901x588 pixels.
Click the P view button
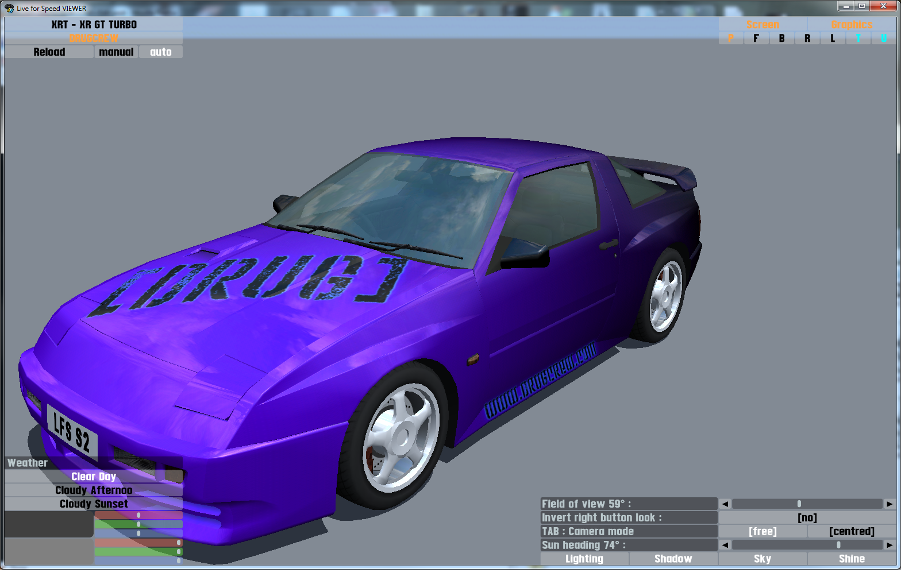tap(730, 38)
